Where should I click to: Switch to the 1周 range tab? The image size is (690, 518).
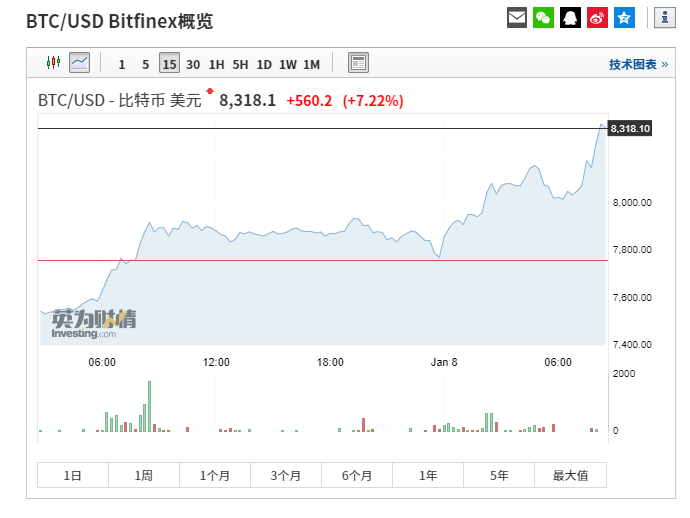(x=144, y=476)
